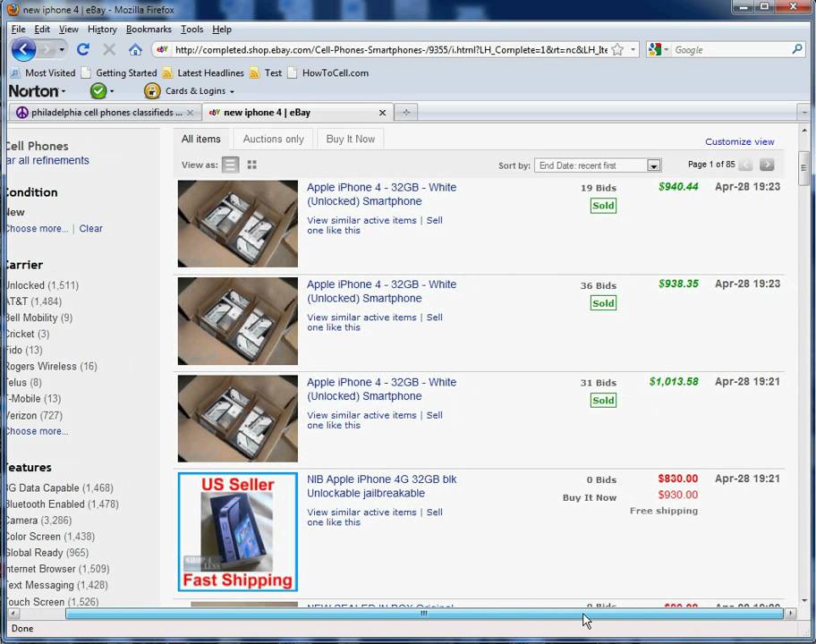Click the Norton green checkmark icon
Screen dimensions: 816x644
click(x=98, y=91)
